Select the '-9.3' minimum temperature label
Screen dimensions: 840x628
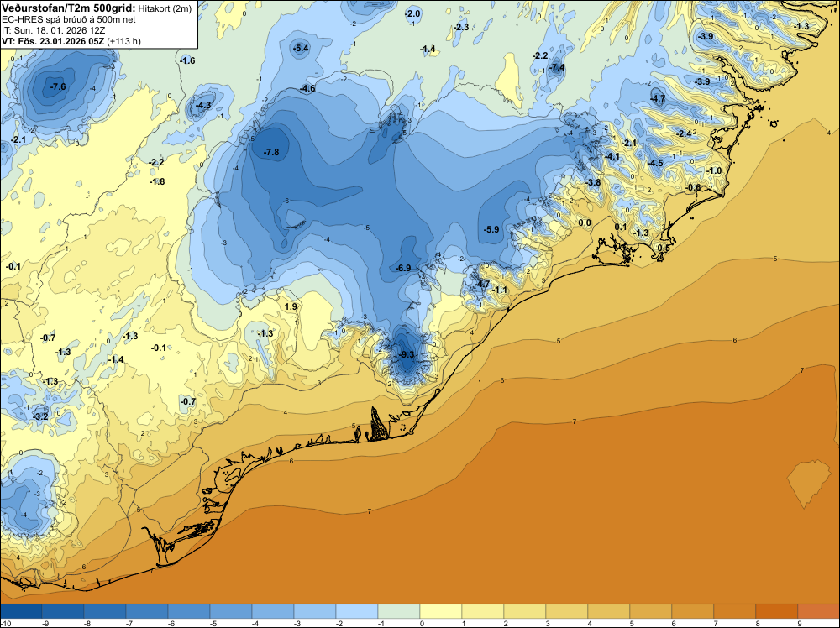[407, 354]
